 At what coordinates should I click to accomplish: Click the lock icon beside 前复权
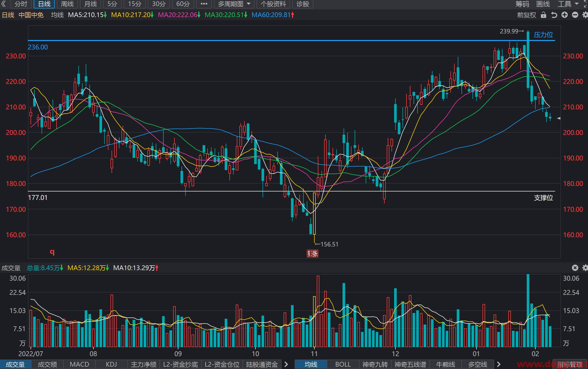tap(543, 15)
